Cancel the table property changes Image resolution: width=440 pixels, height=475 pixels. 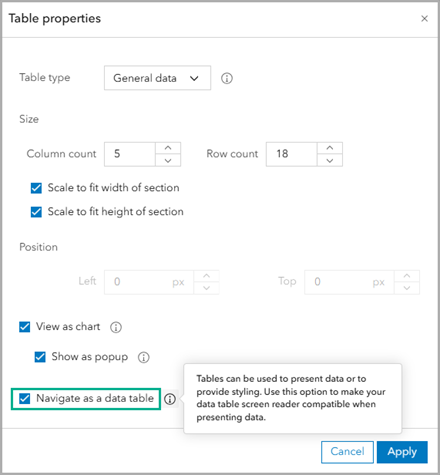click(x=347, y=452)
